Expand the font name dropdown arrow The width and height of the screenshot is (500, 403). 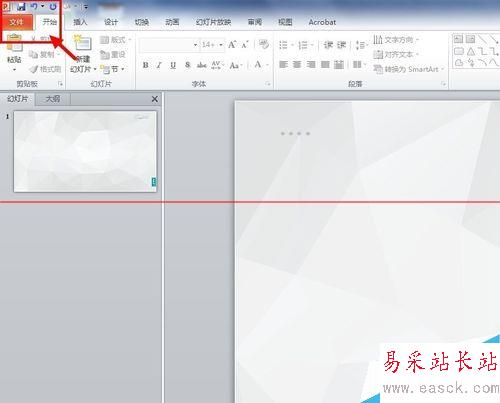pos(196,45)
